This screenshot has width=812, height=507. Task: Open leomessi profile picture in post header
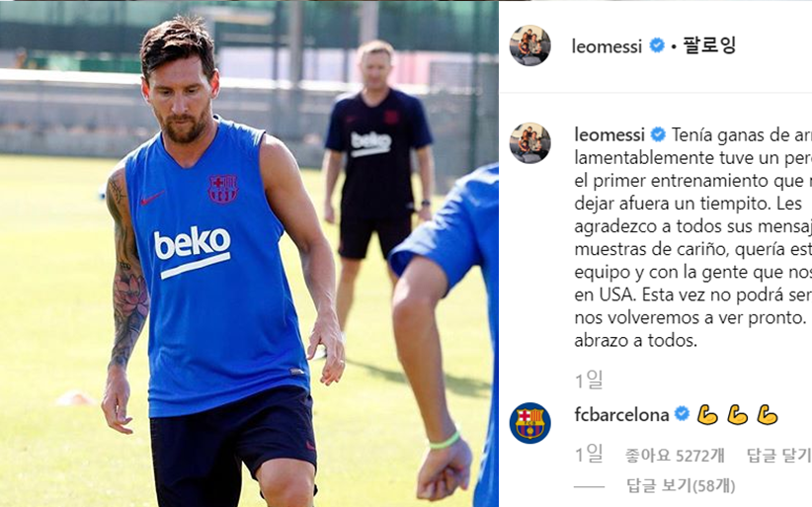click(x=529, y=45)
